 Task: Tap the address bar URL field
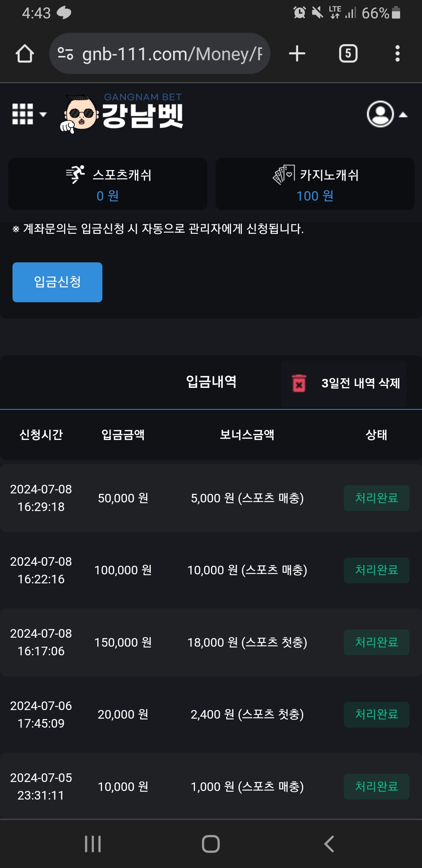point(172,54)
